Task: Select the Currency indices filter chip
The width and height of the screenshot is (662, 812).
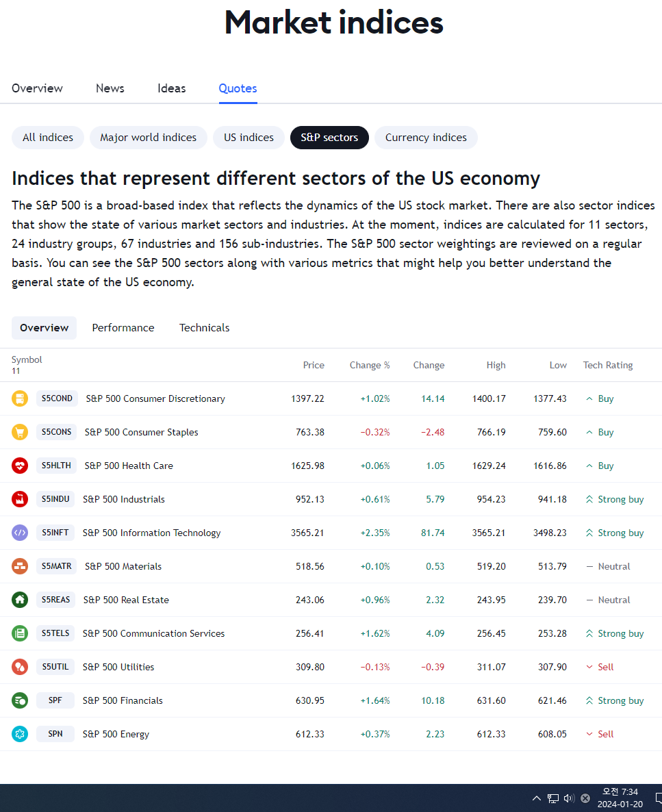Action: point(426,137)
